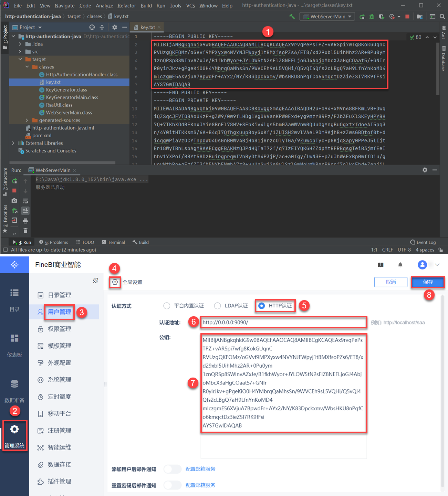
Task: Toggle 添加用户后邮件通知 switch
Action: click(x=173, y=469)
